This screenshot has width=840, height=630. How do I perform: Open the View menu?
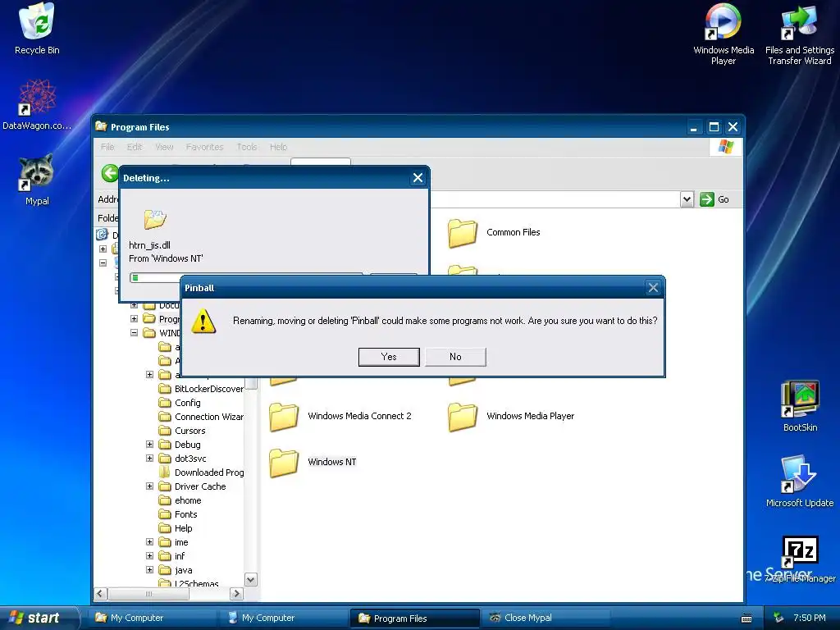(x=164, y=147)
